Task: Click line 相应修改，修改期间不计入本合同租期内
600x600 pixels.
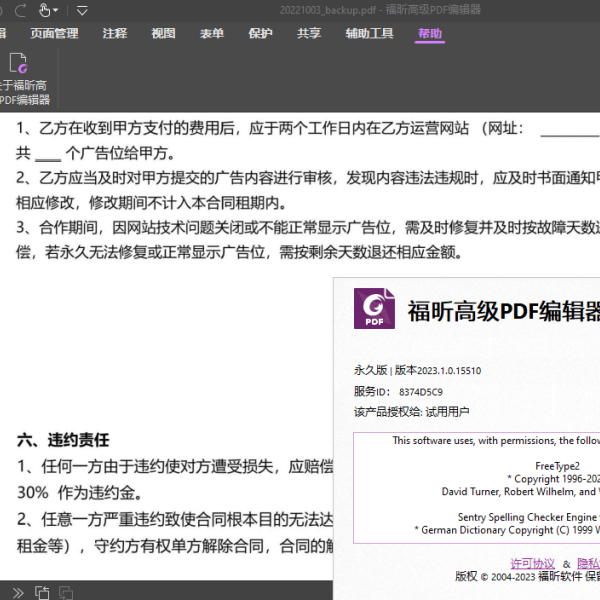Action: [x=151, y=203]
